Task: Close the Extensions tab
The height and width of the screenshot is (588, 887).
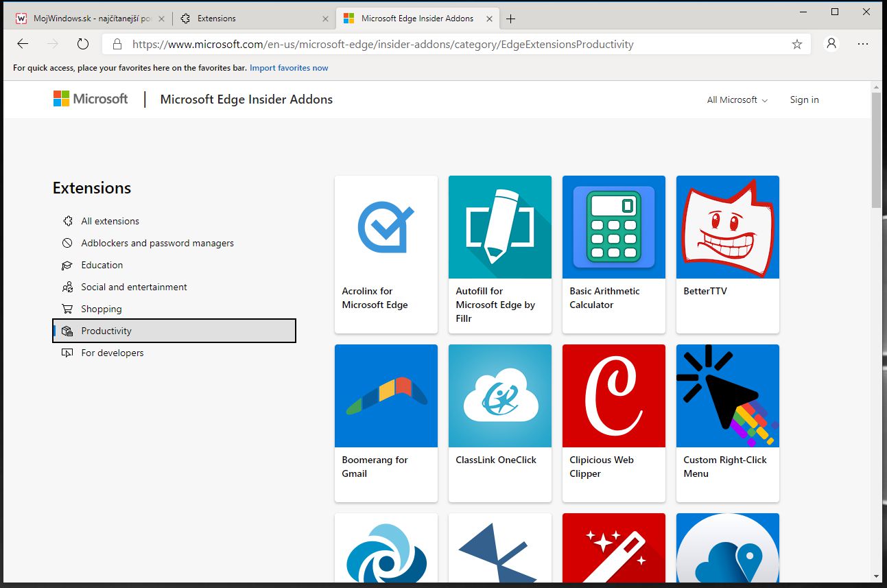Action: (325, 19)
